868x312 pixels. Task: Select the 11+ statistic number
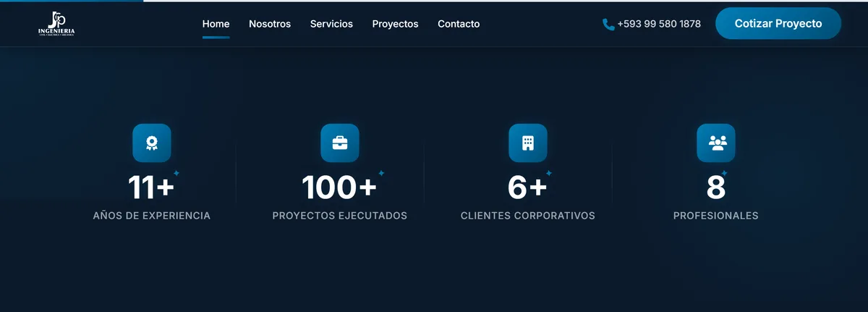click(151, 187)
